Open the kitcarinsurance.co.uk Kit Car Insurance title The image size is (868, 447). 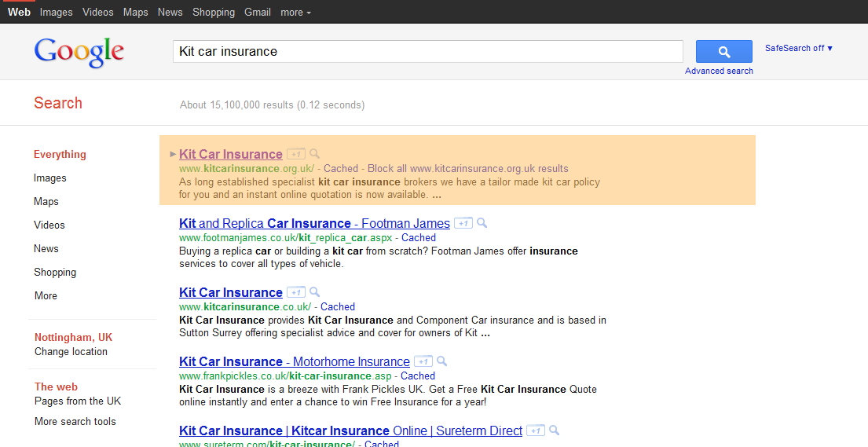231,292
